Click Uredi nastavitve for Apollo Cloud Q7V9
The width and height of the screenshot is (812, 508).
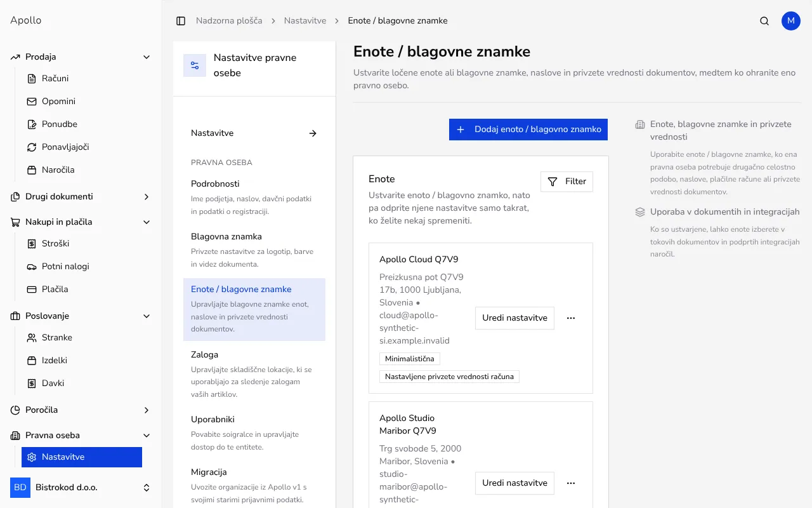pyautogui.click(x=514, y=318)
